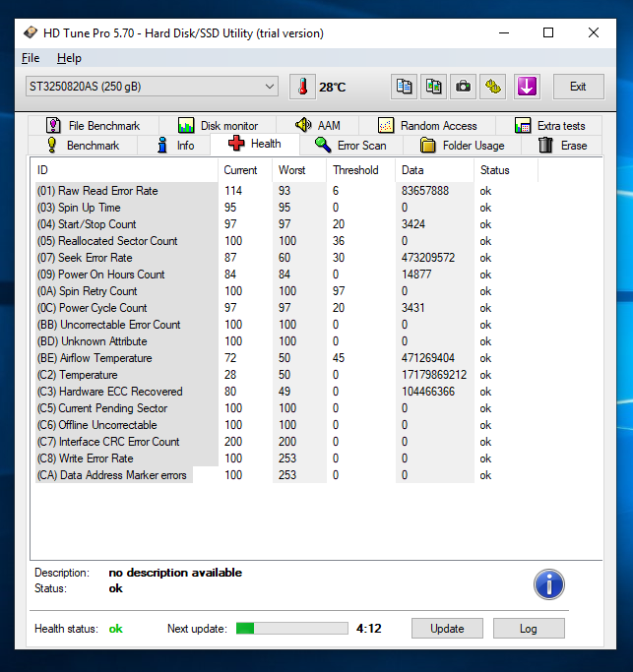Switch to the Random Access tab
This screenshot has width=633, height=672.
coord(427,126)
